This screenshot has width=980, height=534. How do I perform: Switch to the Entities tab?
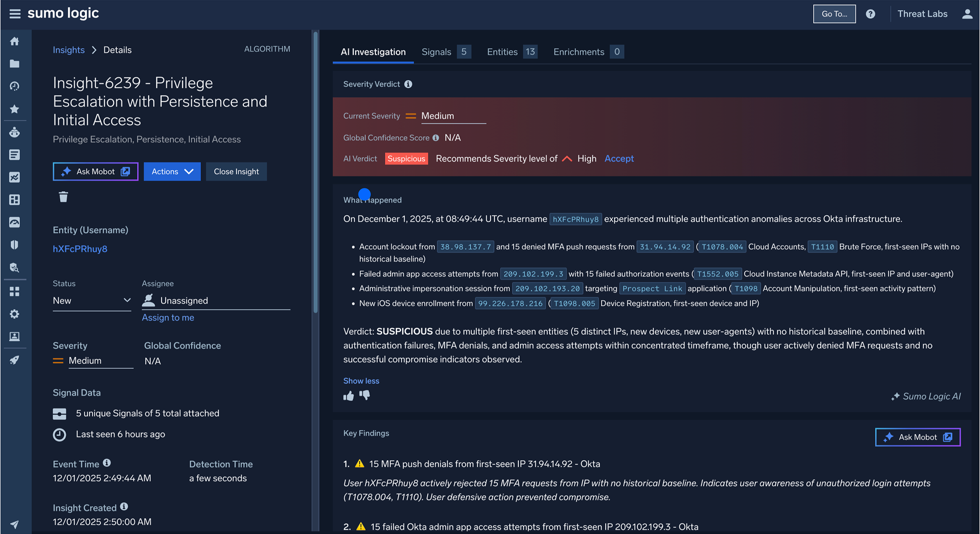tap(512, 52)
